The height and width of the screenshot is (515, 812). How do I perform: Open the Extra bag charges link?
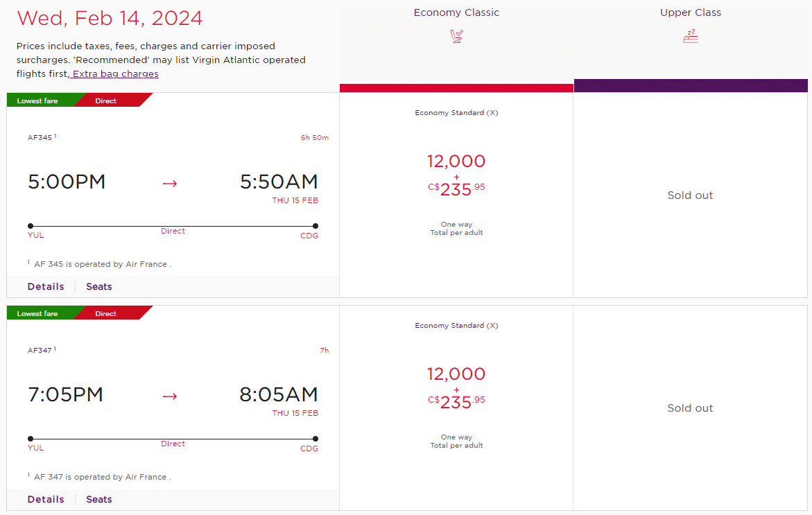114,74
